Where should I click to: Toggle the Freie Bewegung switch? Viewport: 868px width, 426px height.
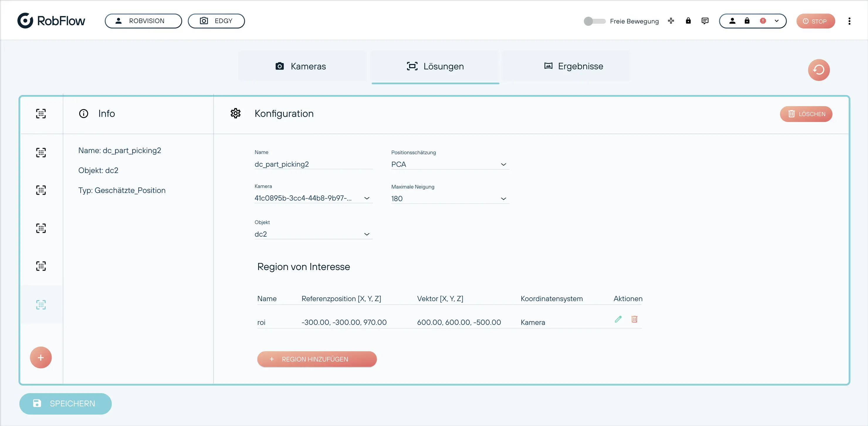tap(594, 21)
